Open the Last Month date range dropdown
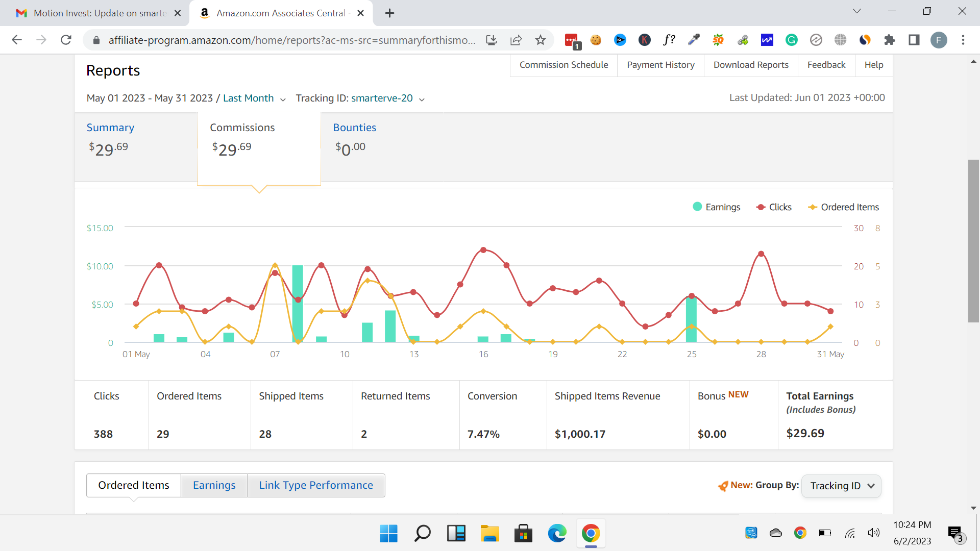The image size is (980, 551). click(254, 98)
